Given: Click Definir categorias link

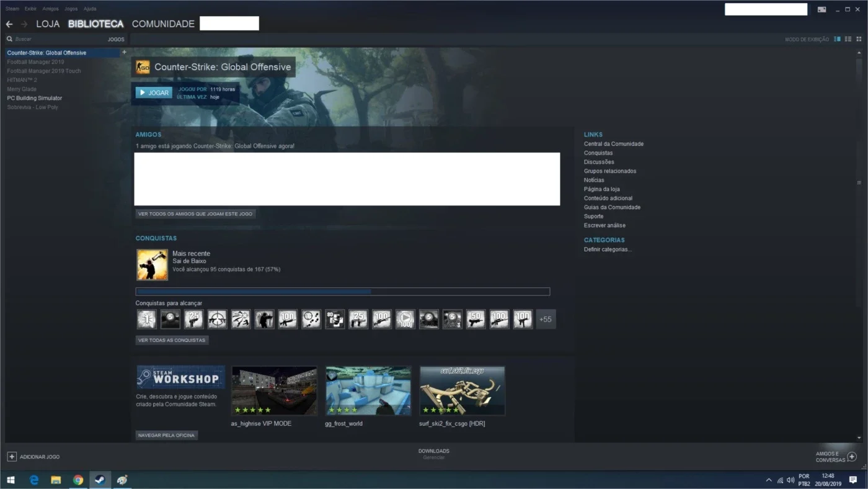Looking at the screenshot, I should coord(608,249).
